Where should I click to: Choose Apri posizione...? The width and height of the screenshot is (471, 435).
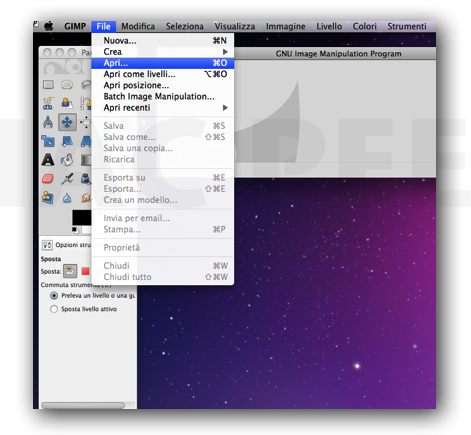(163, 85)
